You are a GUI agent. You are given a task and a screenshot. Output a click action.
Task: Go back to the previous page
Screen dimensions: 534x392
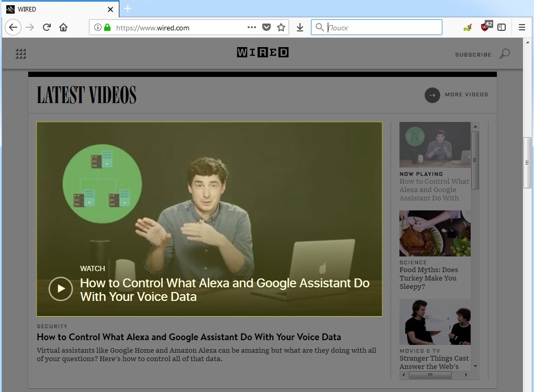[13, 27]
